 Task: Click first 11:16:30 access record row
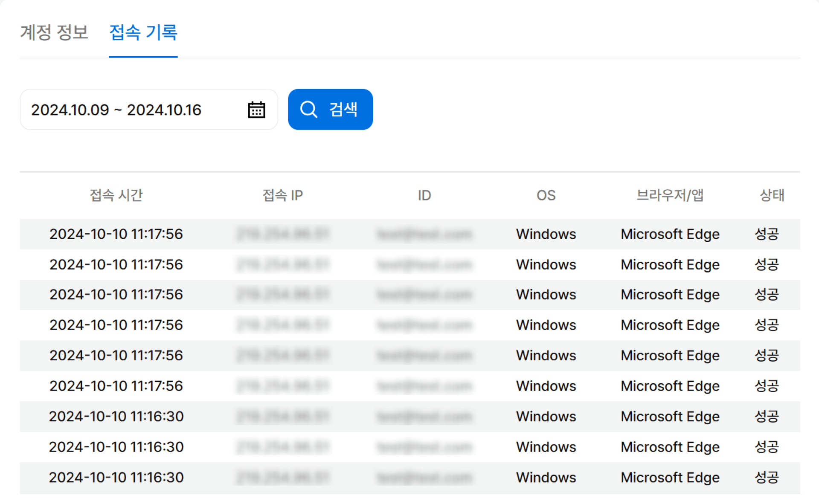click(116, 417)
